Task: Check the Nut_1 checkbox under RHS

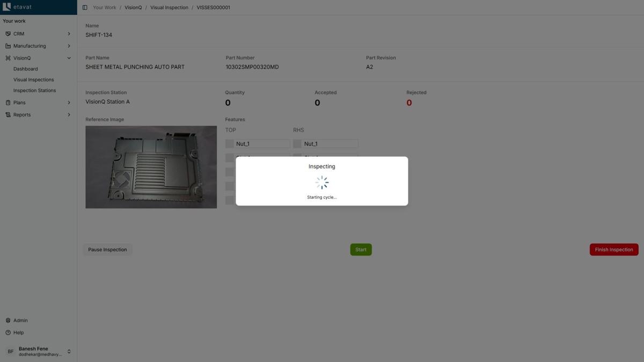Action: (x=297, y=144)
